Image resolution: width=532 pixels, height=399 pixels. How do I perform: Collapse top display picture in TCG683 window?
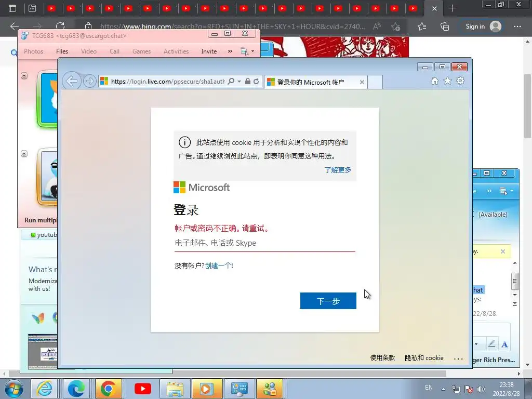(x=24, y=75)
